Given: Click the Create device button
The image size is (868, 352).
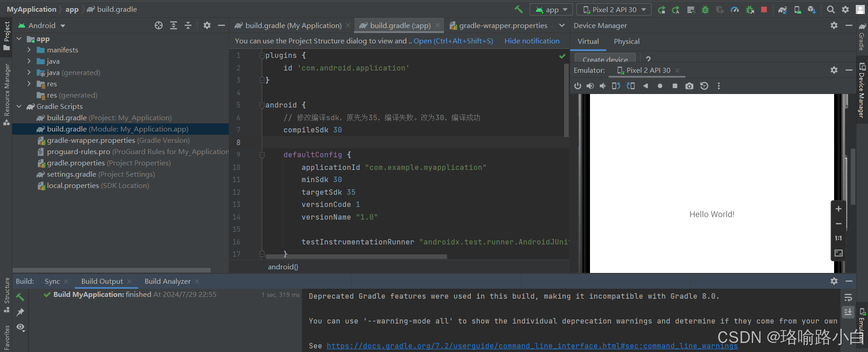Looking at the screenshot, I should point(605,59).
